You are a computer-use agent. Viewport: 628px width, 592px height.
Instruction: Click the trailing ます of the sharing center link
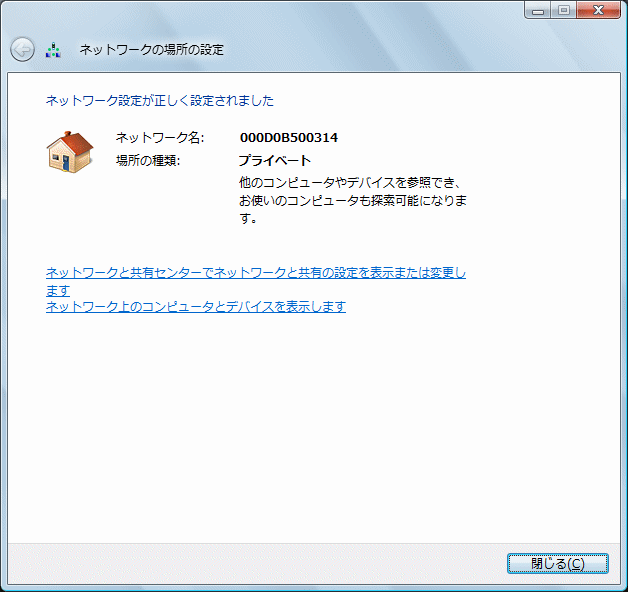[x=58, y=290]
